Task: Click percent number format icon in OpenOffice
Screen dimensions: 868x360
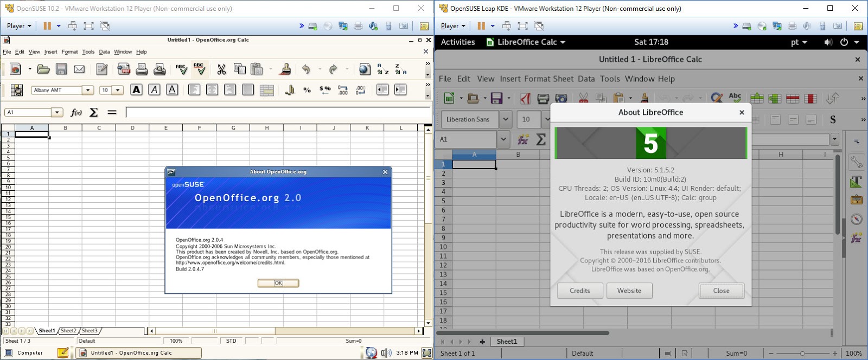Action: [307, 90]
